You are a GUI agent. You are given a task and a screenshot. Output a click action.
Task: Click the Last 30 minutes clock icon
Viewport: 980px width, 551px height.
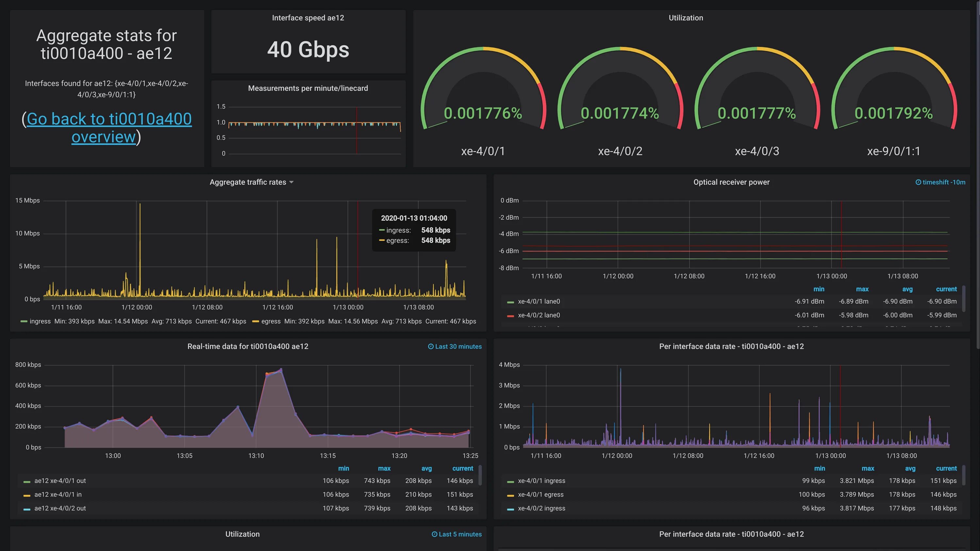431,346
